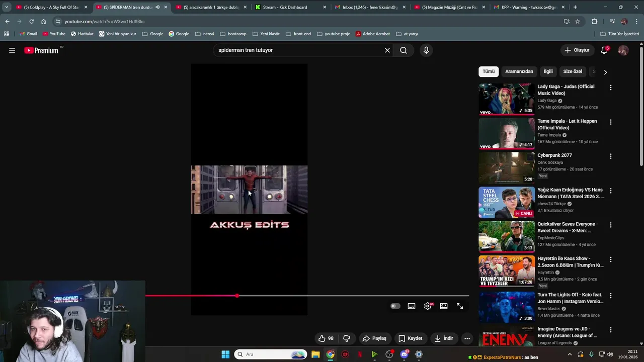Switch to Stream - Kick Dashboard tab

(x=291, y=7)
